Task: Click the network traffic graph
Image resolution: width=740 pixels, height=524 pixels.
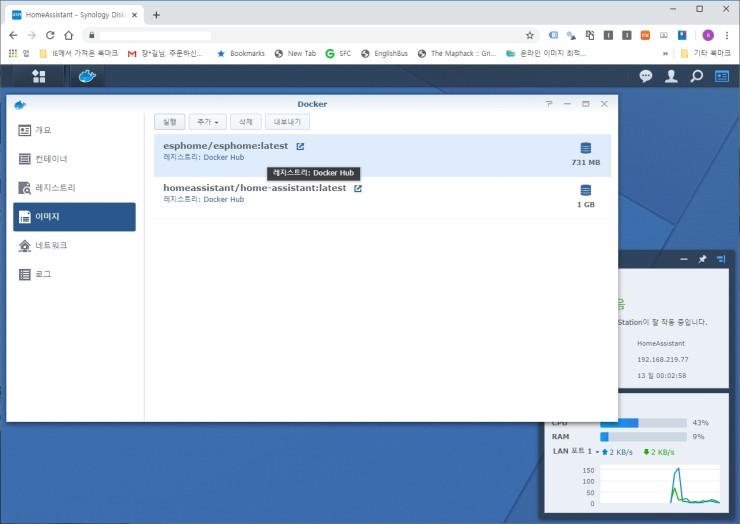Action: point(659,485)
